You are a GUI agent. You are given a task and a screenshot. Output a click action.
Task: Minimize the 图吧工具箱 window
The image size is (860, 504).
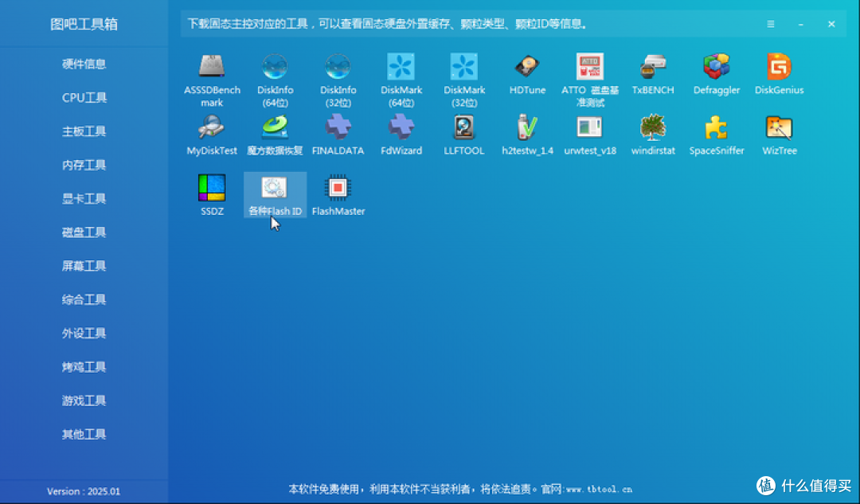click(x=801, y=24)
